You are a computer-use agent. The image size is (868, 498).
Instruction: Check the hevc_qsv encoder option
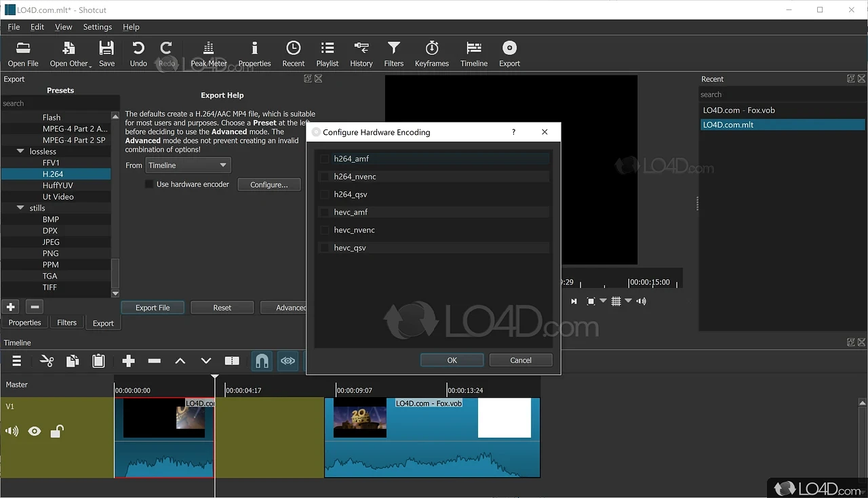click(323, 247)
